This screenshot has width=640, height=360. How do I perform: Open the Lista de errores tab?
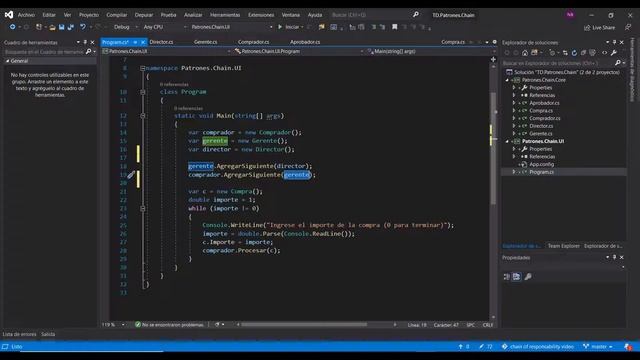click(20, 334)
